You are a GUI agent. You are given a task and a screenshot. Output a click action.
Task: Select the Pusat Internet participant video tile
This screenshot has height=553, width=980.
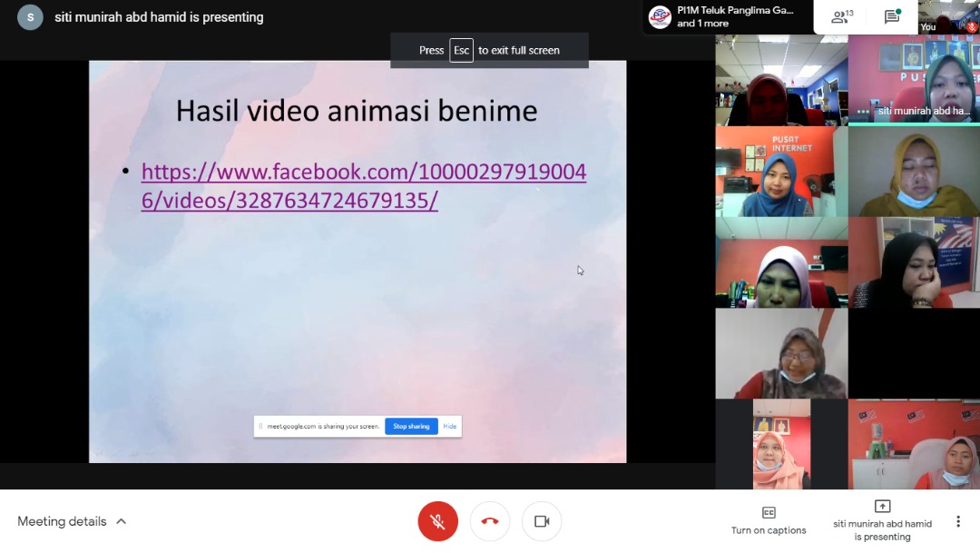coord(781,172)
